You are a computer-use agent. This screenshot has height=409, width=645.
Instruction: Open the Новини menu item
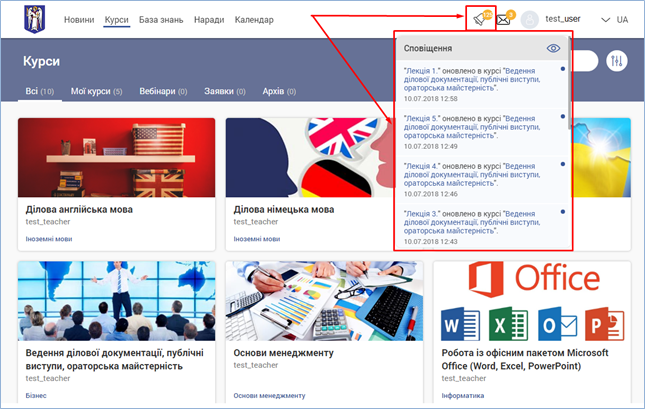(x=78, y=20)
